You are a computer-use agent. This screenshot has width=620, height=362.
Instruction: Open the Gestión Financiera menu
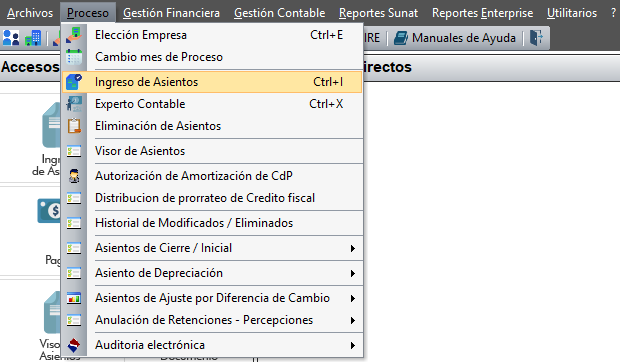tap(171, 13)
